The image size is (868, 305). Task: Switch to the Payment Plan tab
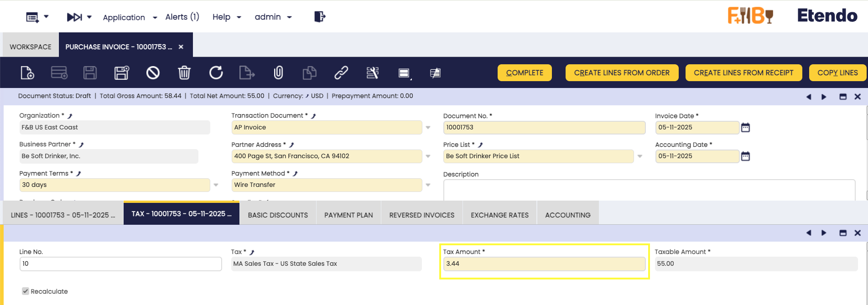(x=348, y=215)
